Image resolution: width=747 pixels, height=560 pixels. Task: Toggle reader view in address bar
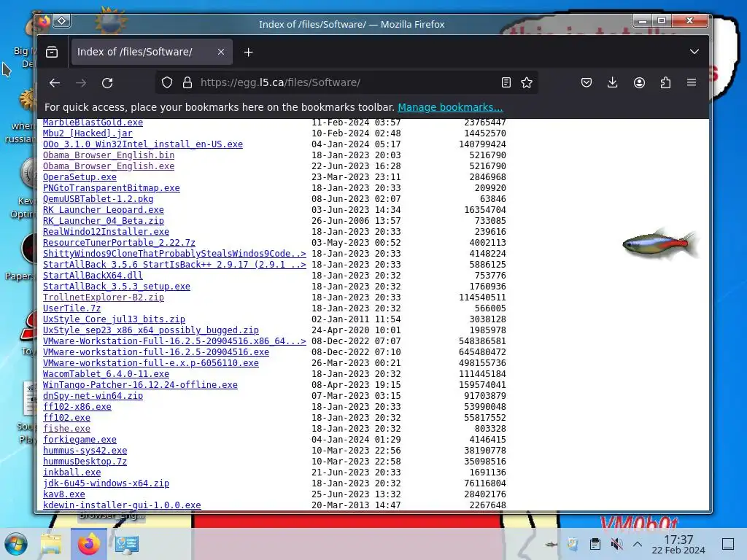pyautogui.click(x=506, y=83)
